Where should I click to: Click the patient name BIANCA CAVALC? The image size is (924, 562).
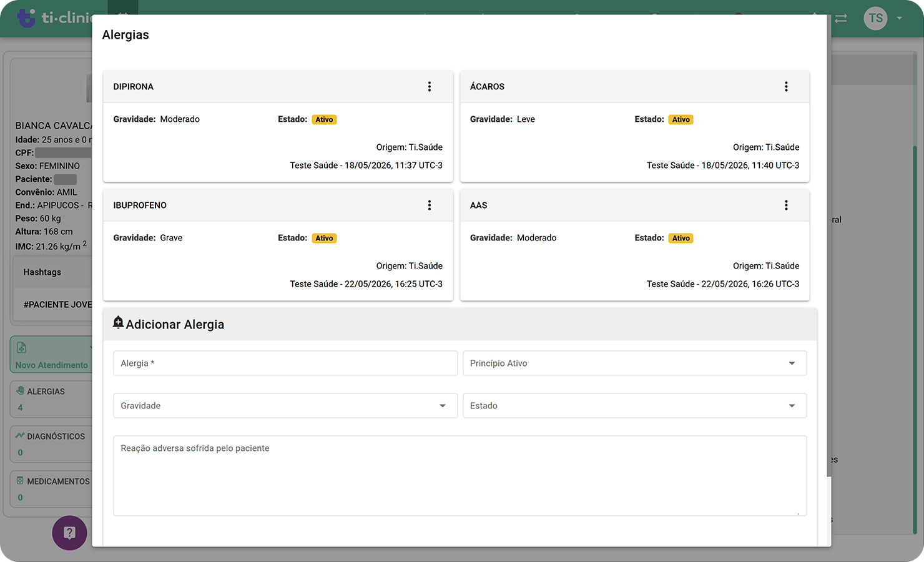click(x=54, y=126)
